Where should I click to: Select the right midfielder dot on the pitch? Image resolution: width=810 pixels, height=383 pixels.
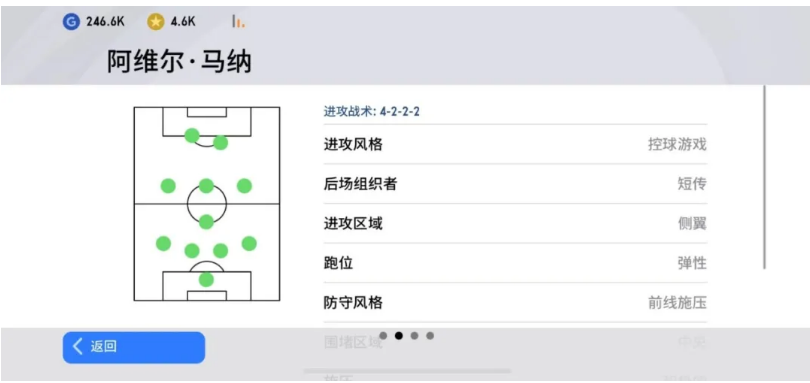244,186
